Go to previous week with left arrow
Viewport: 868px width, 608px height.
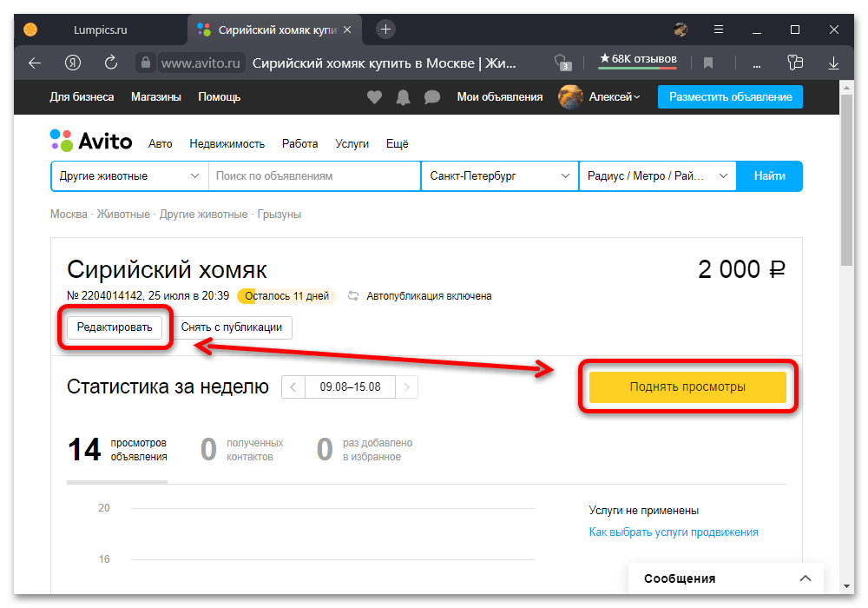[x=293, y=387]
